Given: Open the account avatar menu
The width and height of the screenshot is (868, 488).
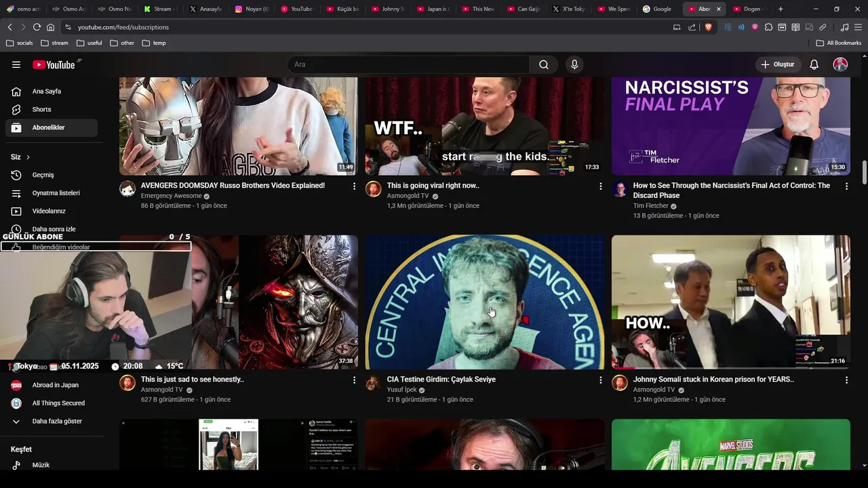Looking at the screenshot, I should pyautogui.click(x=840, y=64).
